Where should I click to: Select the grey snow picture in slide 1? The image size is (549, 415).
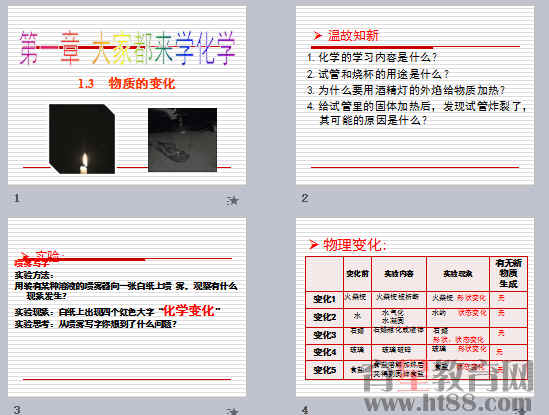pos(182,140)
